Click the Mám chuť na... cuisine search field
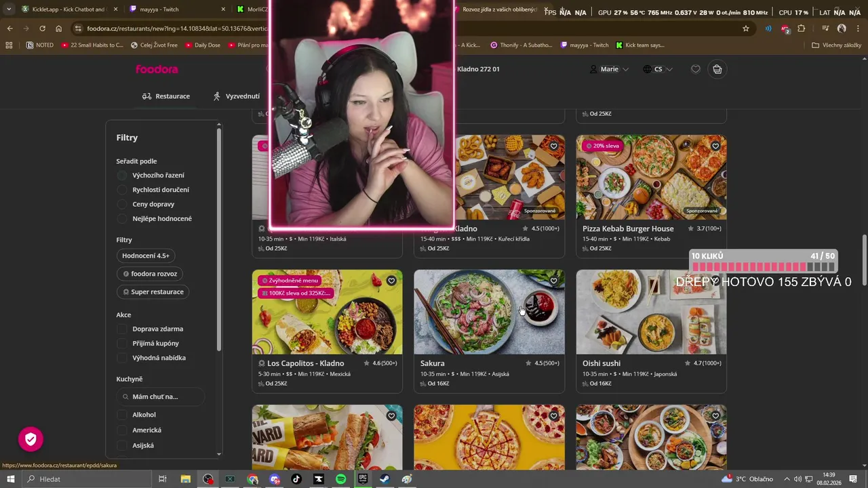This screenshot has width=868, height=488. tap(161, 396)
